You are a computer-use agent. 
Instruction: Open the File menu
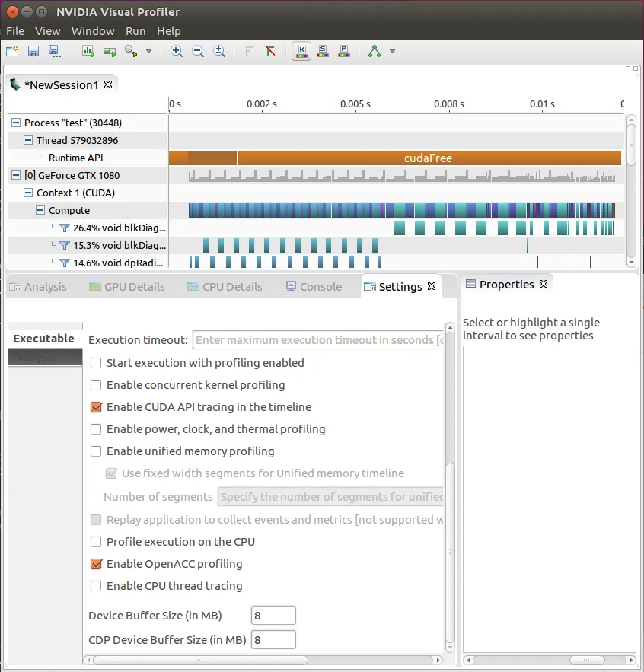pos(15,31)
